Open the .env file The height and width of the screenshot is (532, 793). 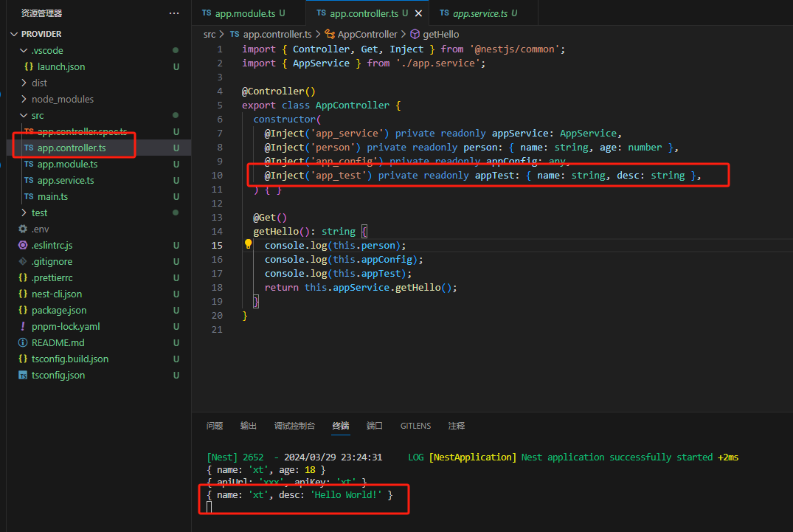point(41,229)
